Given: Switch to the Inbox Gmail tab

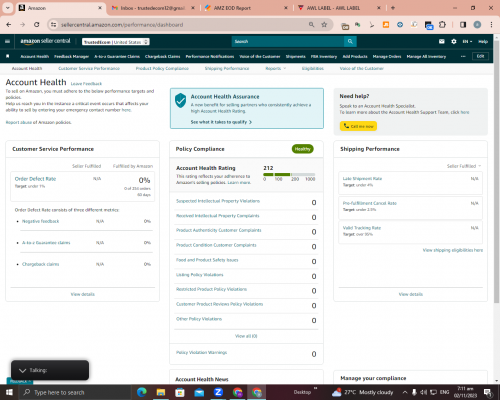Looking at the screenshot, I should click(153, 8).
